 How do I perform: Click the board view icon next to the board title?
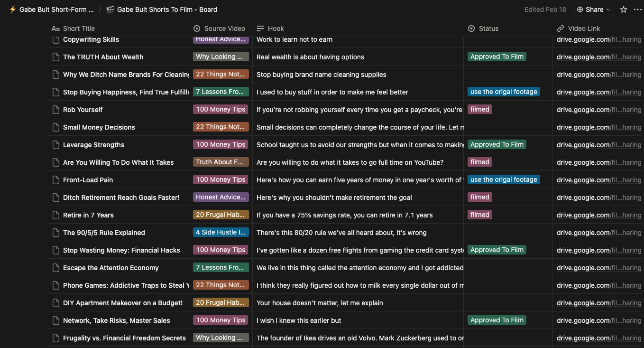point(110,9)
